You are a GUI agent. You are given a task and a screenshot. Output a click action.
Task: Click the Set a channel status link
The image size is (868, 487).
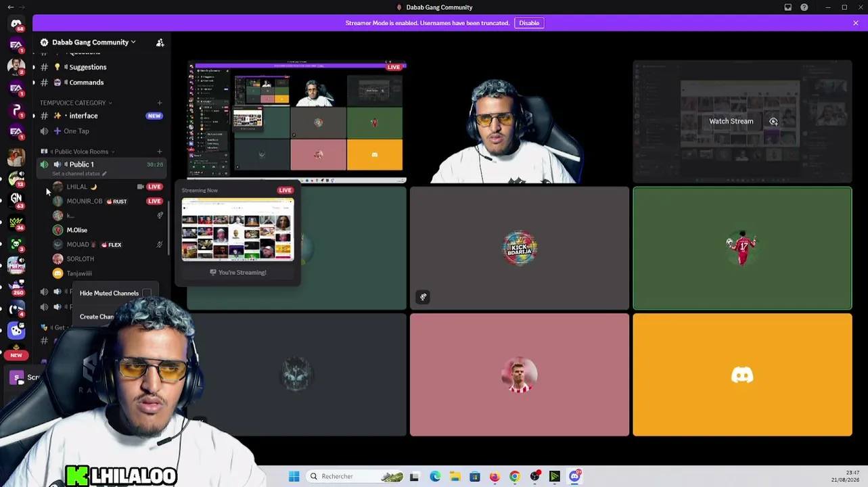point(79,174)
